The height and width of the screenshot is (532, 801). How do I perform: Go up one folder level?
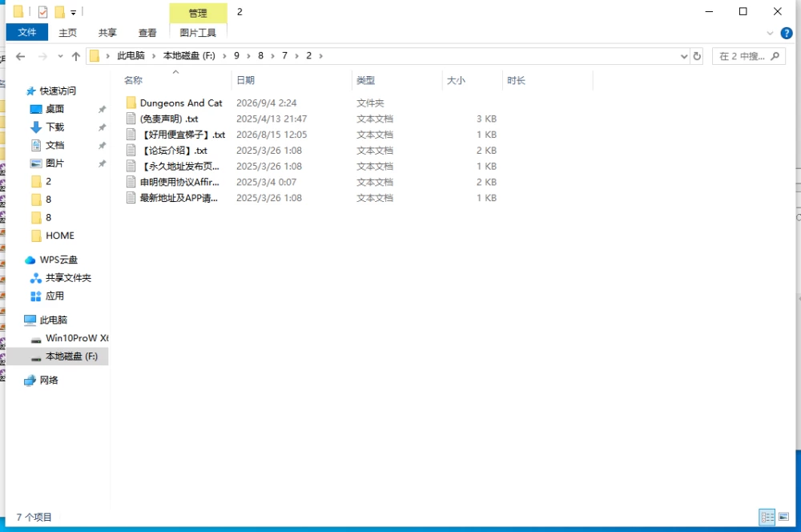point(76,56)
